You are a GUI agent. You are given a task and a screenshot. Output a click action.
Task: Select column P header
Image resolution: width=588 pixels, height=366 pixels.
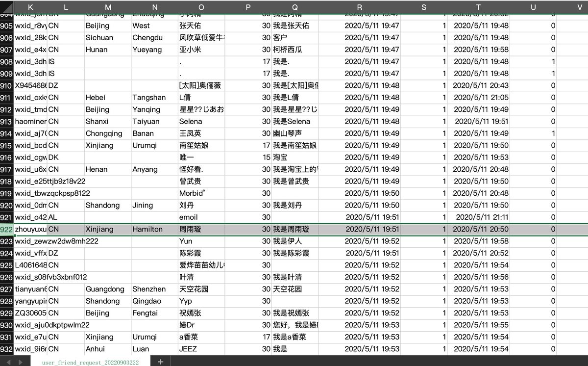click(248, 7)
